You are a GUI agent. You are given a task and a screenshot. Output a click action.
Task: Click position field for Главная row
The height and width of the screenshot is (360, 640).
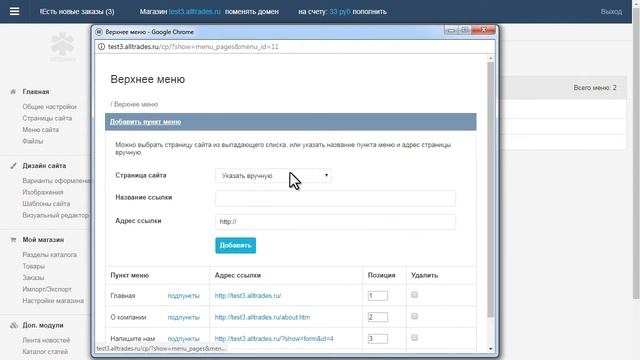coord(378,296)
